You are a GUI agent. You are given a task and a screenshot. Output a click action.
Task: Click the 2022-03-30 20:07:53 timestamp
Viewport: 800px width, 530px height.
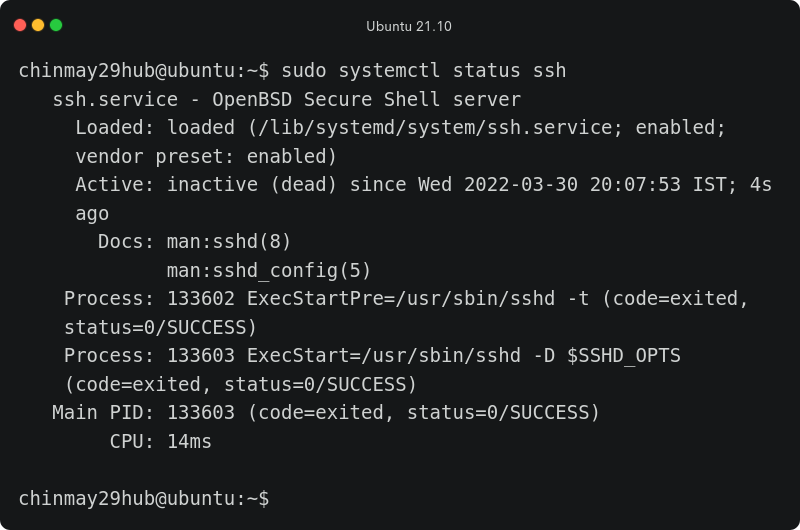[x=572, y=185]
